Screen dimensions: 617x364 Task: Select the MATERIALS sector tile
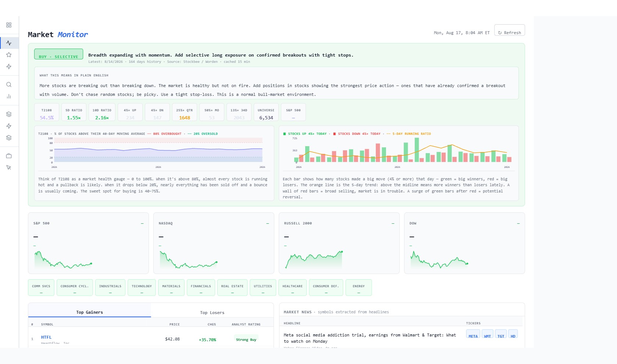(x=171, y=288)
